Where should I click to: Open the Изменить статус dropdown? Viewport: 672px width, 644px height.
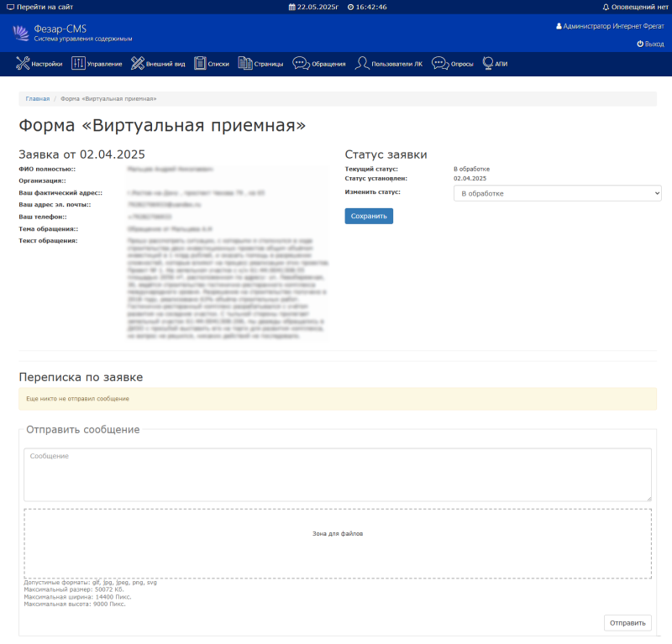point(557,194)
